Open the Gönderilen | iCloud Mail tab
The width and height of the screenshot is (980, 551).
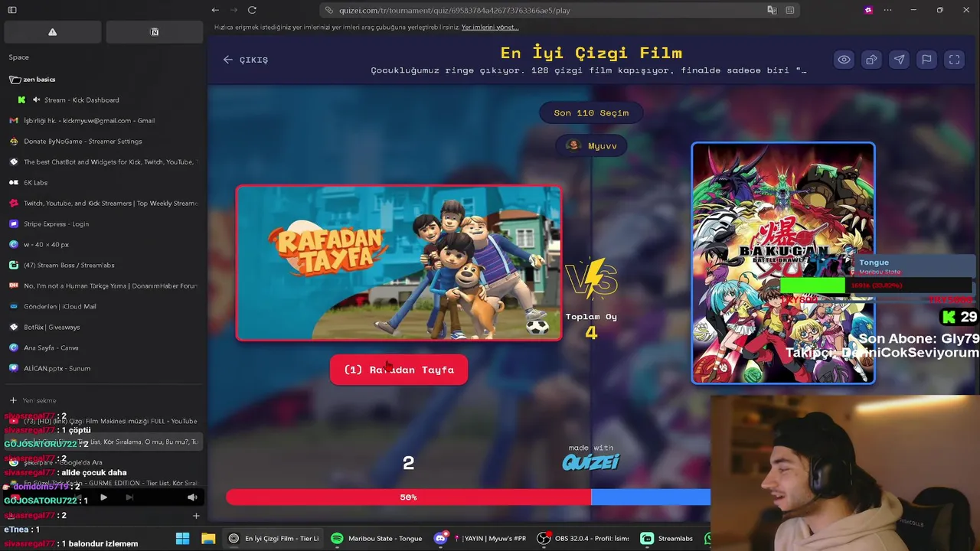click(103, 306)
